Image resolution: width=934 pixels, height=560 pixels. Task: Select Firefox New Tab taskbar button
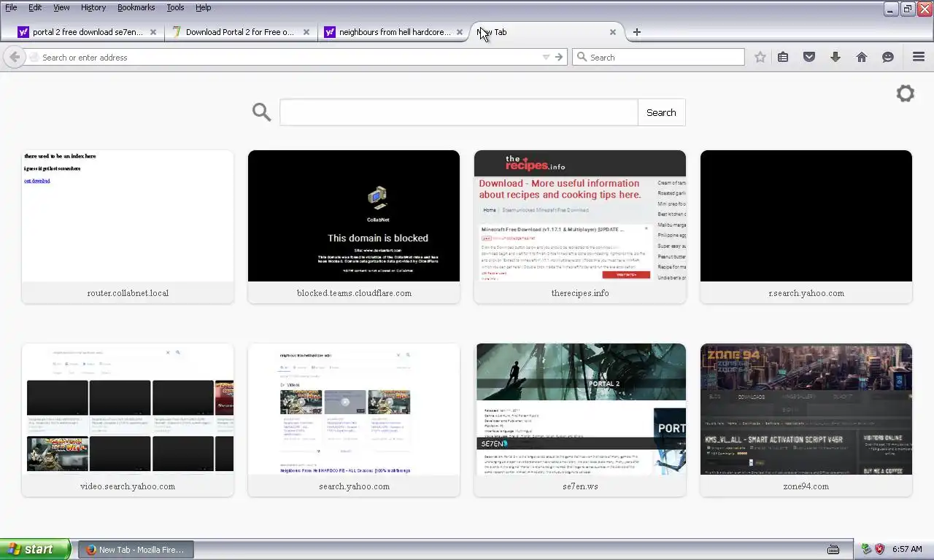(136, 550)
